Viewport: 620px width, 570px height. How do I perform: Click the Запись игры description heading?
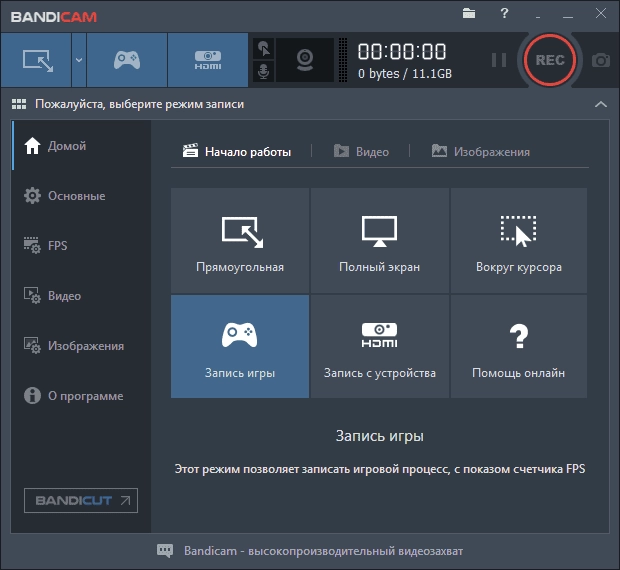click(x=380, y=436)
